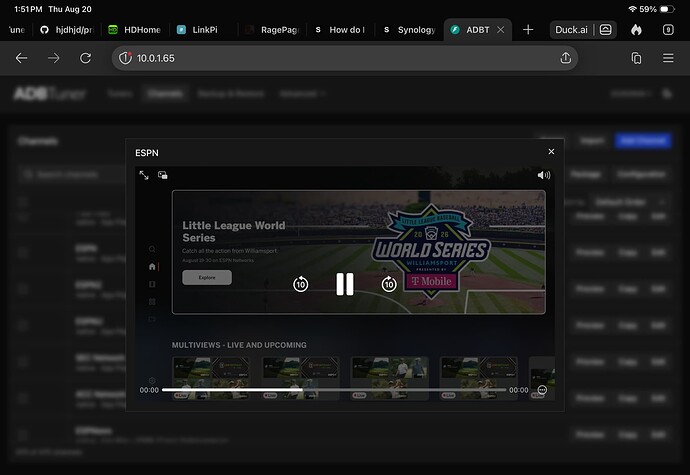Viewport: 690px width, 475px height.
Task: Switch to the RagePag tab
Action: tap(272, 29)
